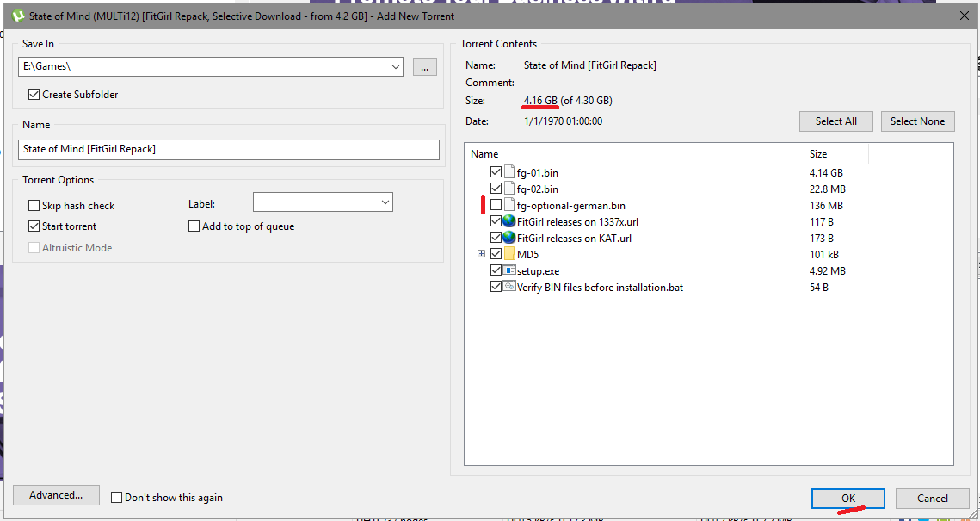Click Cancel to dismiss dialog

[933, 499]
